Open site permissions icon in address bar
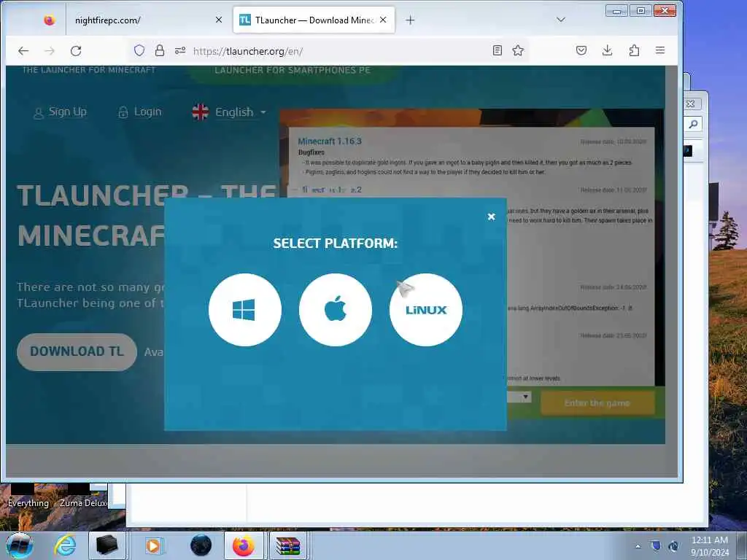Viewport: 747px width, 560px height. click(x=180, y=50)
